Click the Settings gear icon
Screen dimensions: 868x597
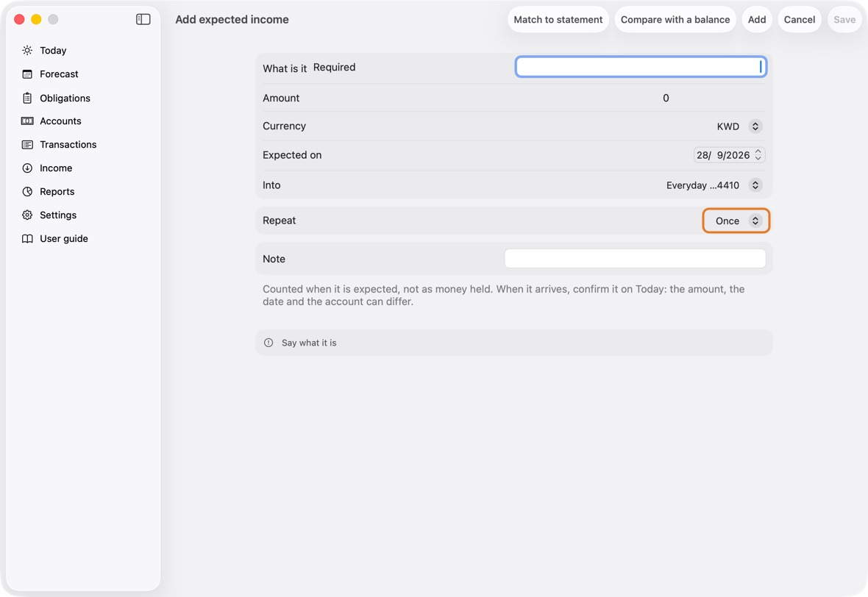coord(27,215)
